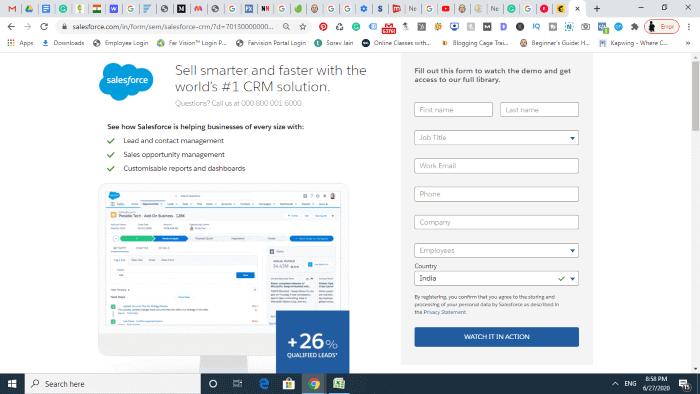Click the Company field

click(496, 222)
